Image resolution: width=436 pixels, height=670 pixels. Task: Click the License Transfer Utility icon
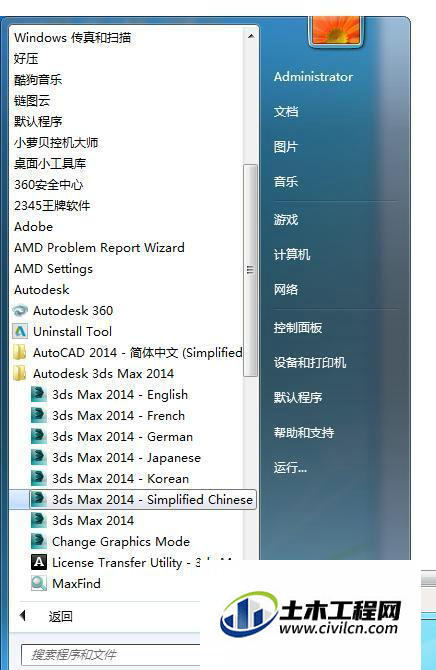(38, 562)
